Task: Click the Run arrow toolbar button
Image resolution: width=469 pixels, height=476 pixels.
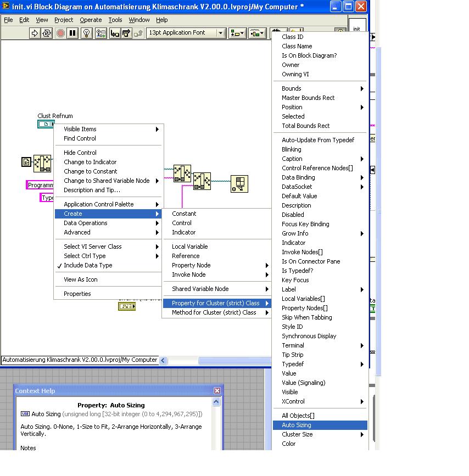Action: (35, 33)
